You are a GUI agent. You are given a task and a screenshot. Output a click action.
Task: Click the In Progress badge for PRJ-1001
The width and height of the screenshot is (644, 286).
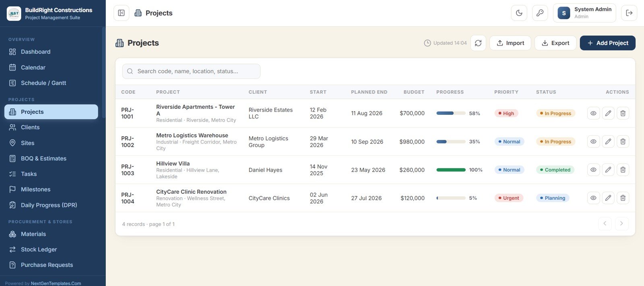tap(556, 113)
